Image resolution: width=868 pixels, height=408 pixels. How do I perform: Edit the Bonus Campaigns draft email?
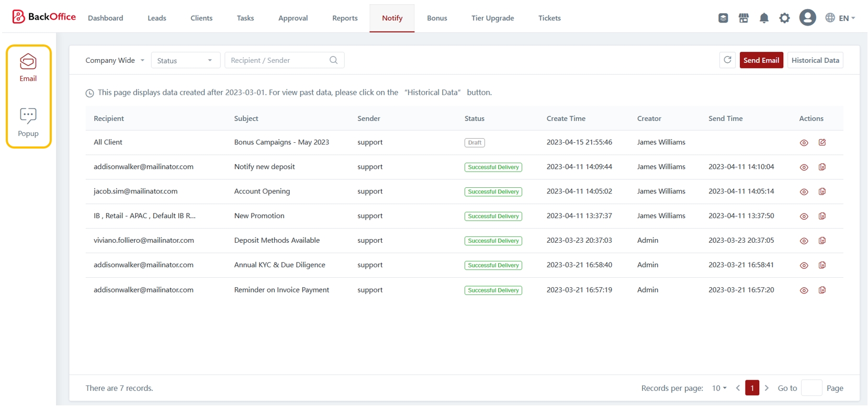point(822,142)
